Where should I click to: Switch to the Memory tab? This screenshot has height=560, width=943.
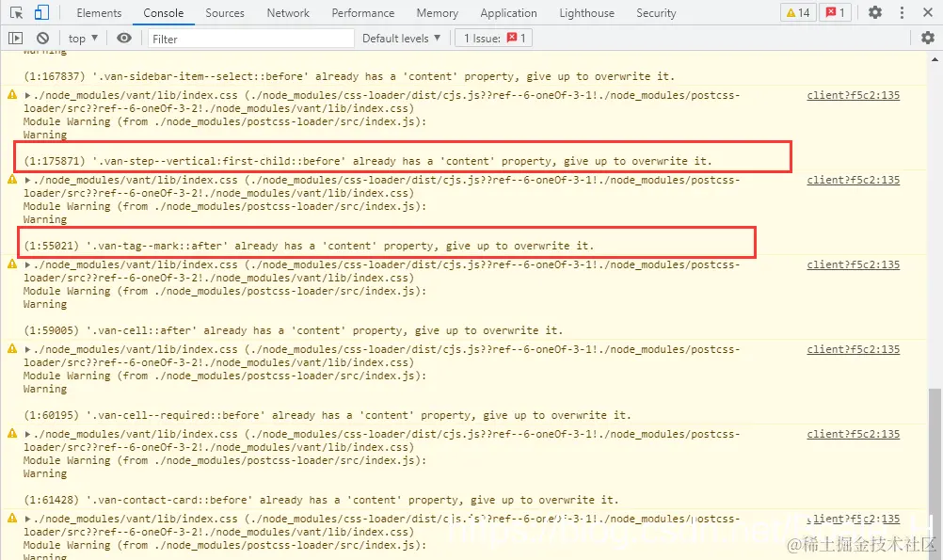pyautogui.click(x=438, y=12)
